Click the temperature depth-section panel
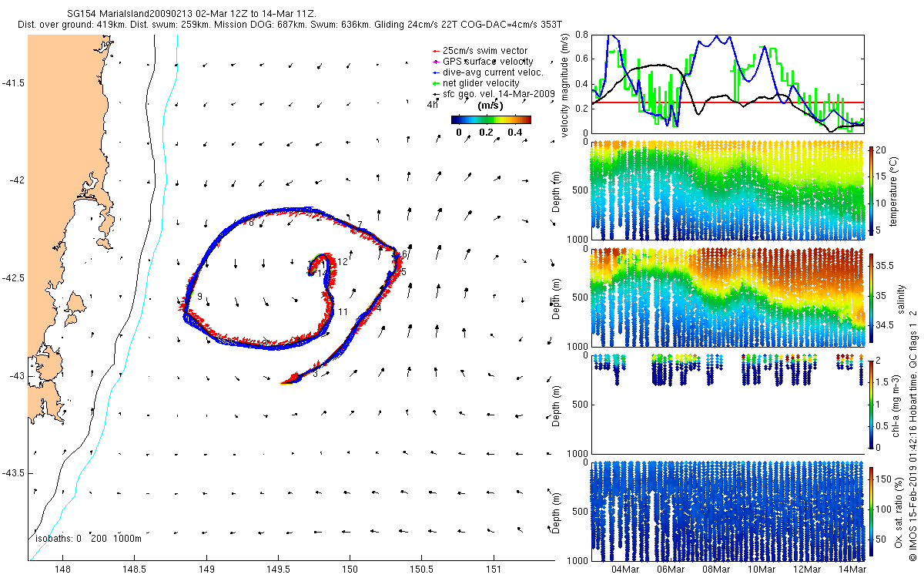The image size is (924, 578). [x=728, y=189]
